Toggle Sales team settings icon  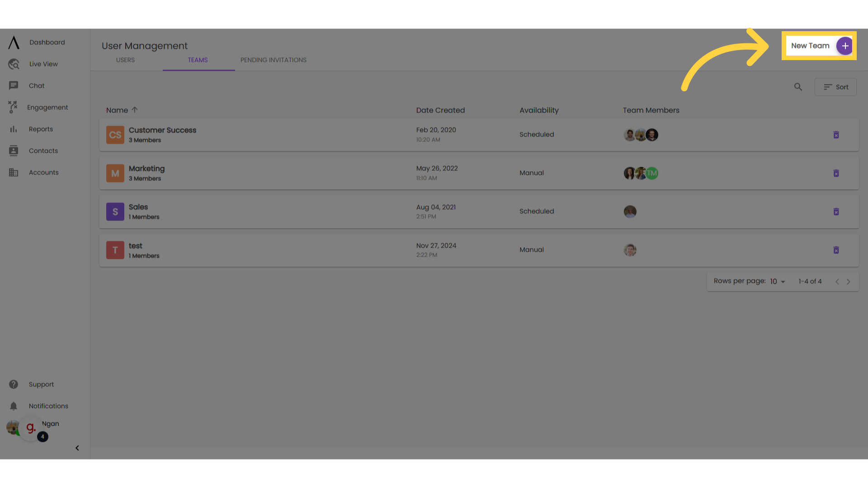[836, 211]
